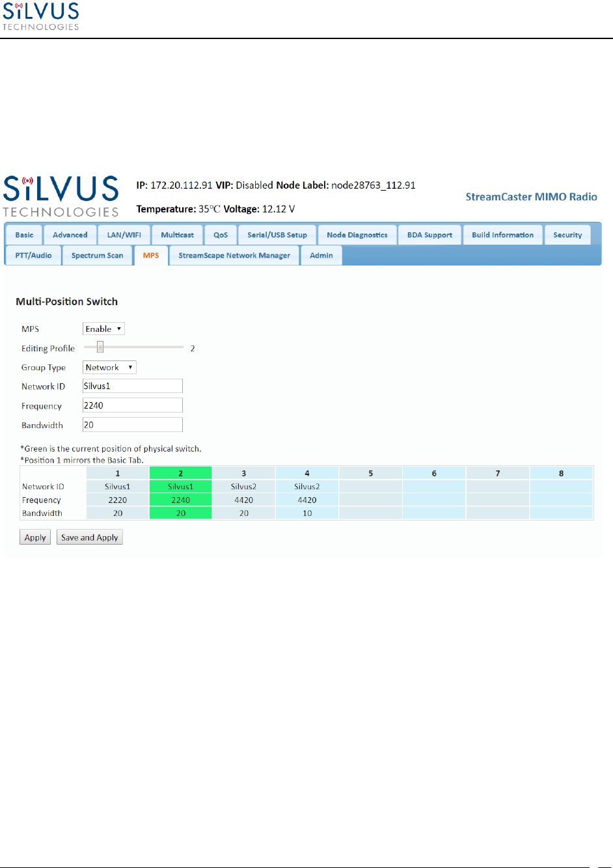Click the IP address 172.20.112.91

[182, 185]
